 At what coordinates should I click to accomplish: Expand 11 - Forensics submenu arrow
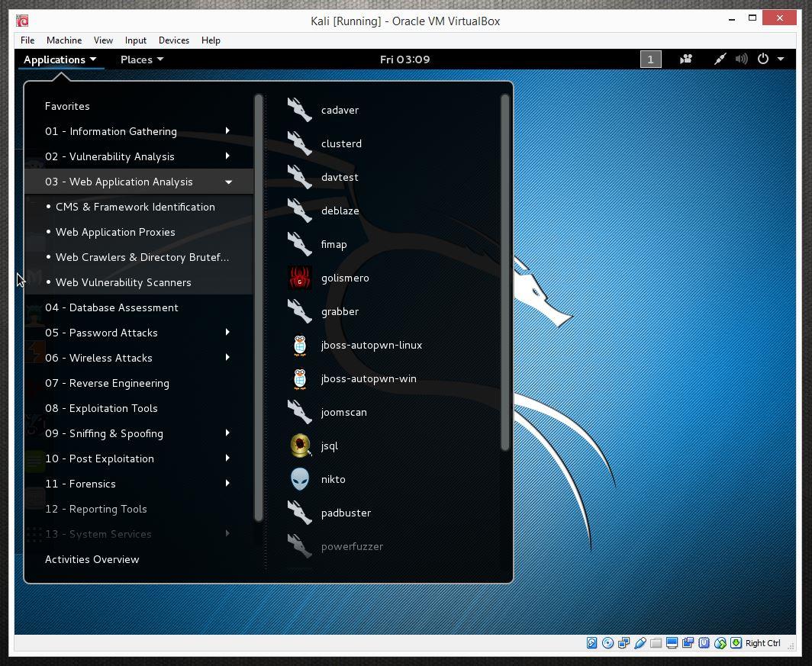[x=227, y=483]
